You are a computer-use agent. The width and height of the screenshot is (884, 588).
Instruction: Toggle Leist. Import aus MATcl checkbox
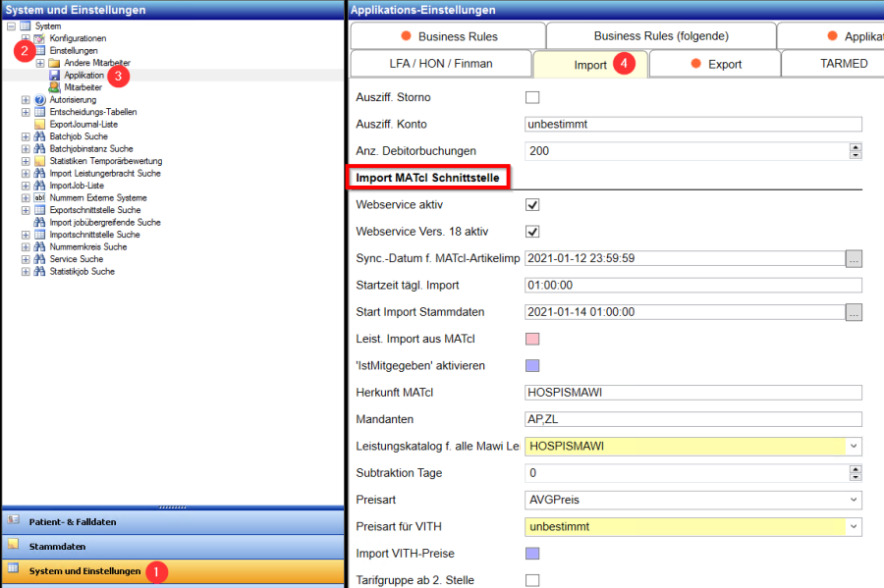(x=532, y=339)
